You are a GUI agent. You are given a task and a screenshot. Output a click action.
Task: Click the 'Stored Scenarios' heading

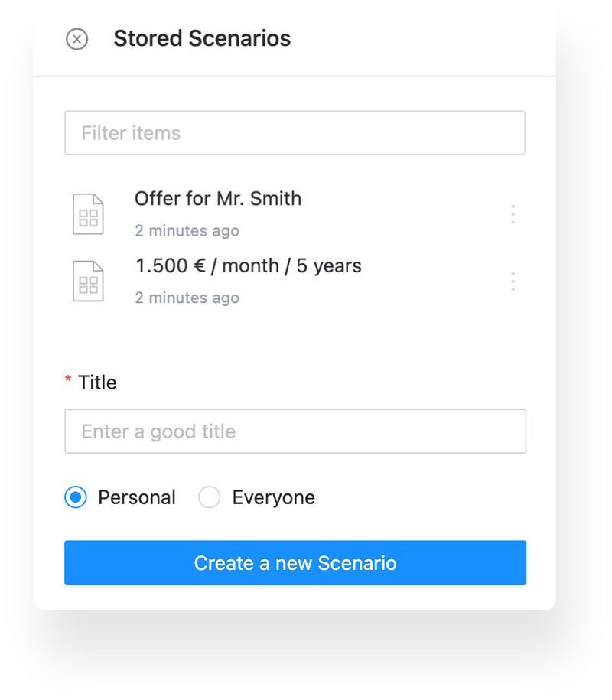[202, 39]
